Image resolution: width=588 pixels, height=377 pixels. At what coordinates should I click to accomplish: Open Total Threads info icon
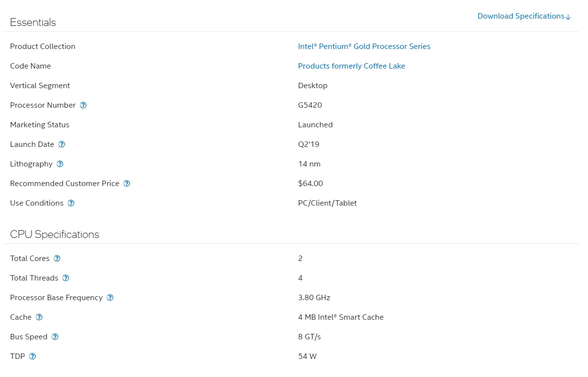[x=66, y=278]
